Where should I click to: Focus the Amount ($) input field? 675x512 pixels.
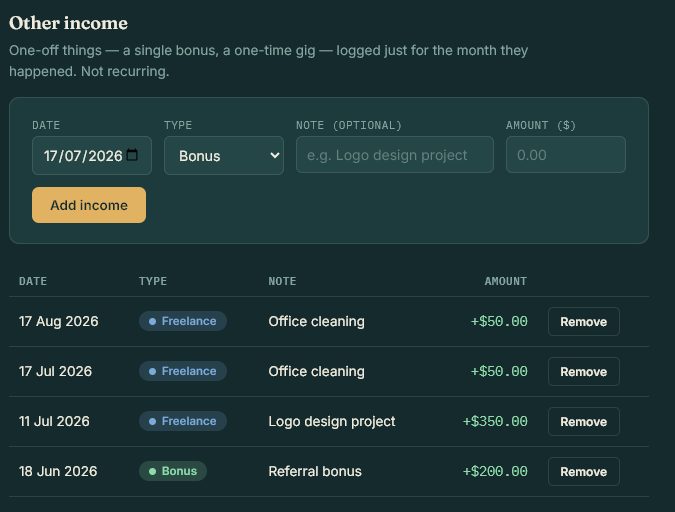[x=566, y=155]
